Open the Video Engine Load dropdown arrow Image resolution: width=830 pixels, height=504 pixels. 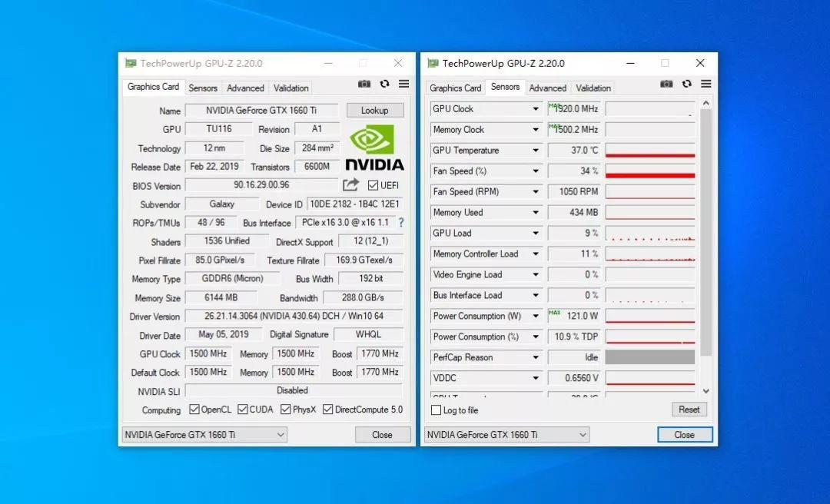[x=536, y=275]
